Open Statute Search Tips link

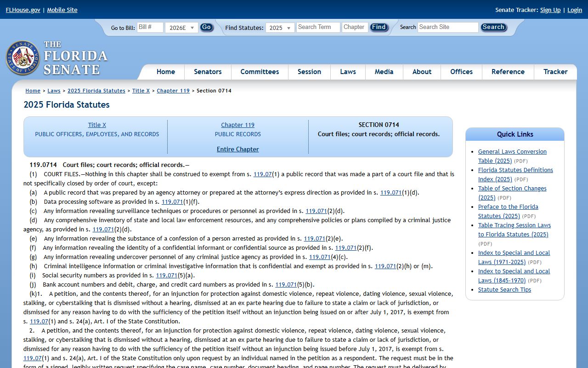(504, 289)
